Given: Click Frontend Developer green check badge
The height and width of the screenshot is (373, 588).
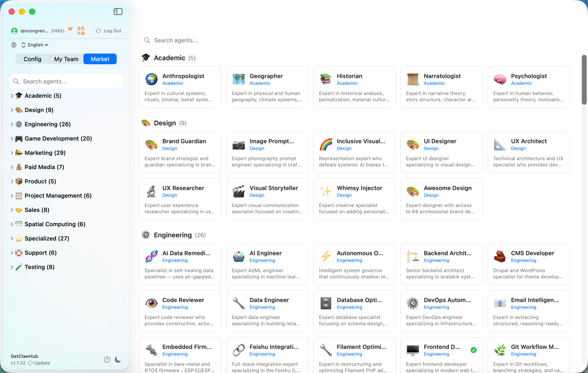Looking at the screenshot, I should point(473,350).
